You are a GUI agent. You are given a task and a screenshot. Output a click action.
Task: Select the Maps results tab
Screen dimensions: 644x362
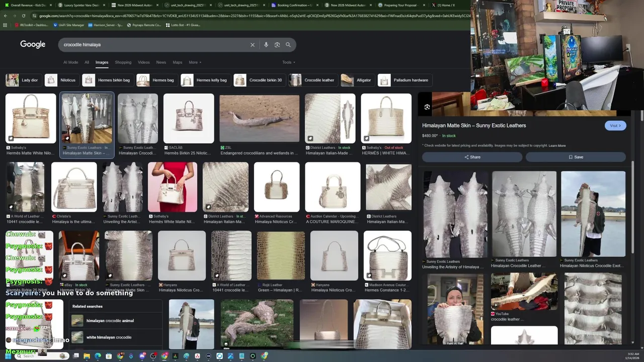click(177, 62)
